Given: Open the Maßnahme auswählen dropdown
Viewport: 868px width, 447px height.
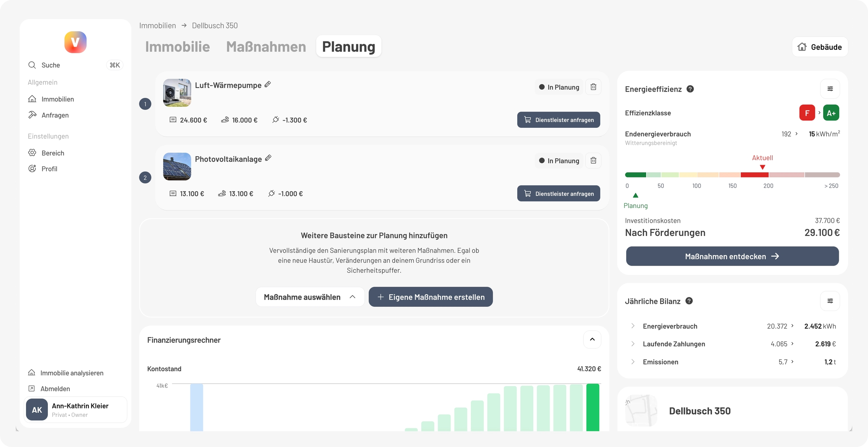Looking at the screenshot, I should [310, 297].
